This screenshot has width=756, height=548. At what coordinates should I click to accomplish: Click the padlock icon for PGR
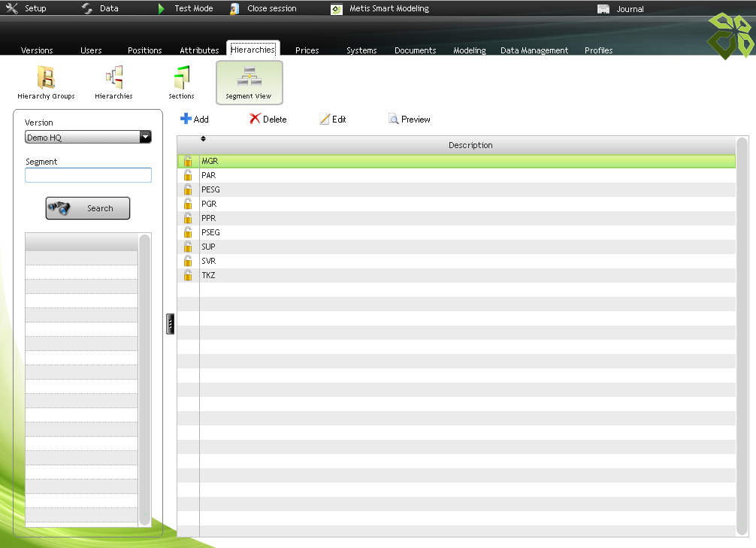(x=188, y=204)
